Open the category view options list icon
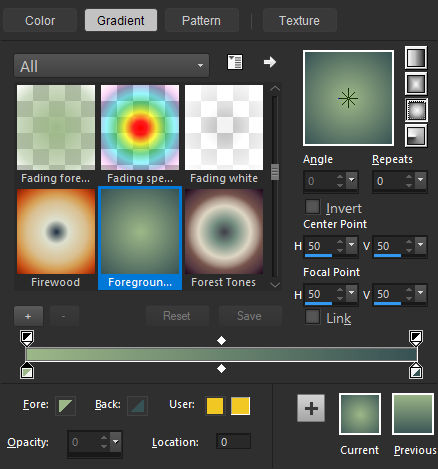This screenshot has width=438, height=469. click(235, 62)
